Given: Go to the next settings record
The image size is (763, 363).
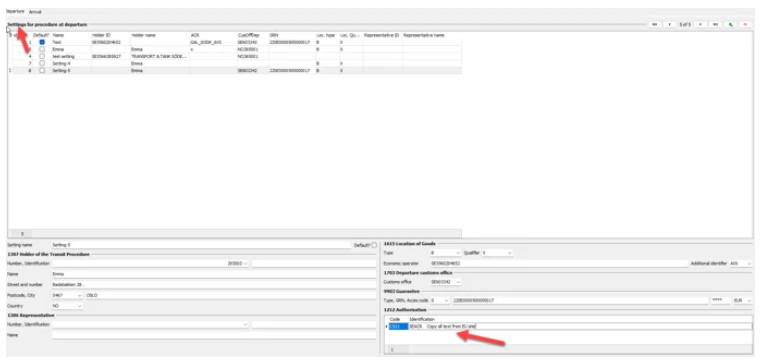Looking at the screenshot, I should coord(700,24).
